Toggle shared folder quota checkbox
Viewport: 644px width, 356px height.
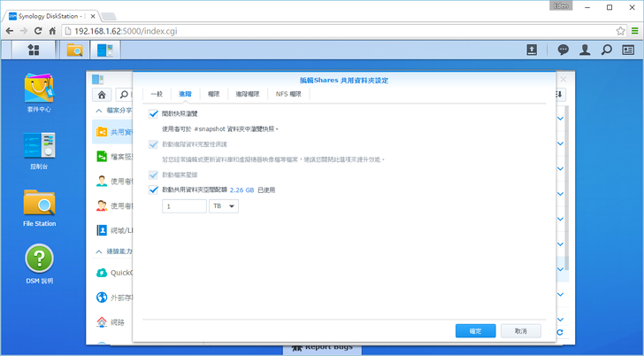point(153,190)
